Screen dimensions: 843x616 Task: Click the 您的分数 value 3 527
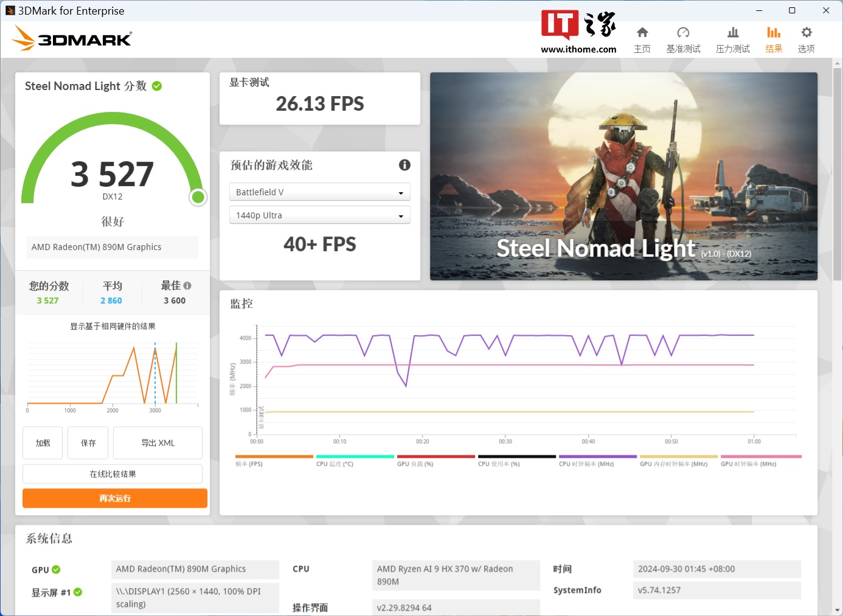point(47,300)
